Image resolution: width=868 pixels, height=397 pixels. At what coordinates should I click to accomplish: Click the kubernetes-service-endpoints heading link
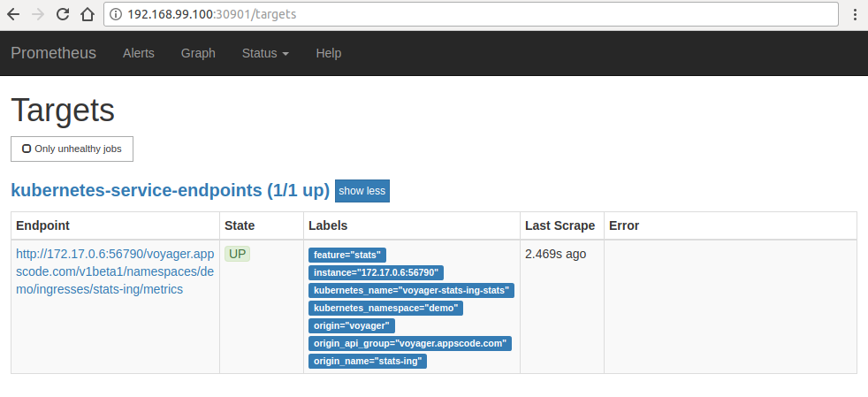[170, 190]
